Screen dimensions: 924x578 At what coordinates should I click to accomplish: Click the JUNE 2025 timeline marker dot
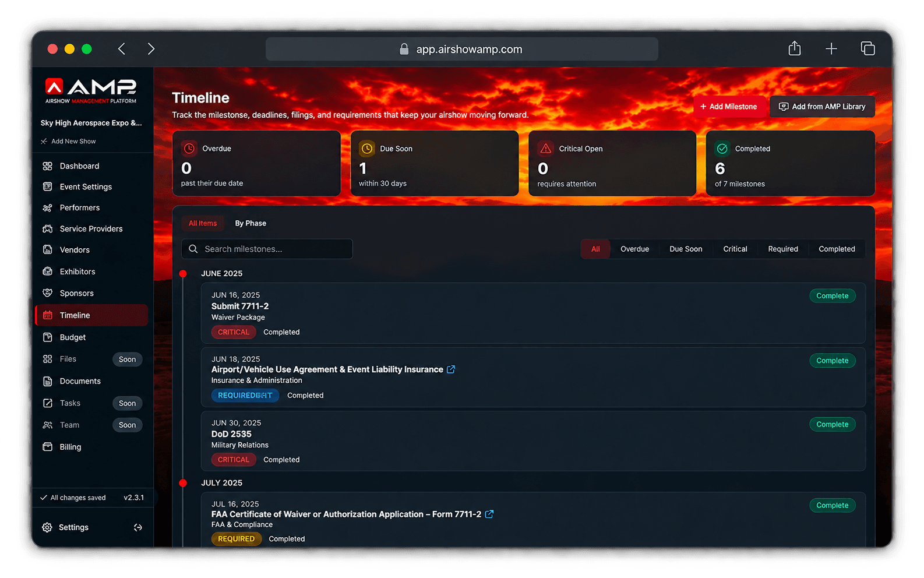(183, 273)
